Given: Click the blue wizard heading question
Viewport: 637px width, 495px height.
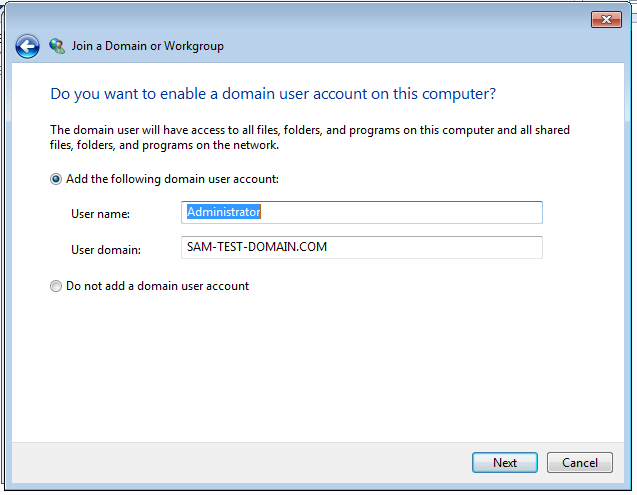Looking at the screenshot, I should pyautogui.click(x=273, y=94).
